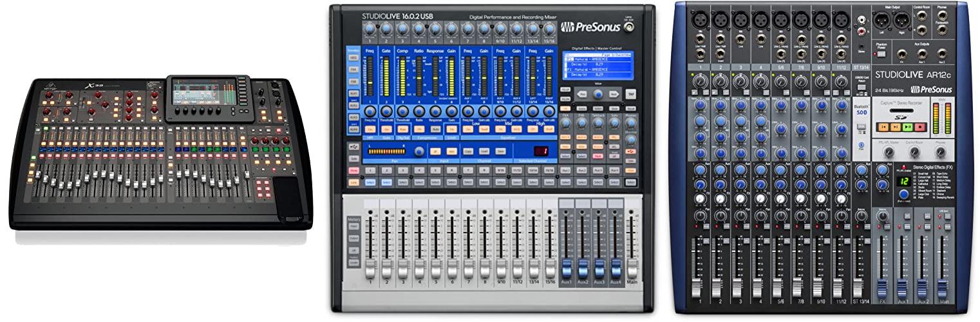Select the Output button in the Meters section
This screenshot has width=980, height=322.
click(x=355, y=238)
